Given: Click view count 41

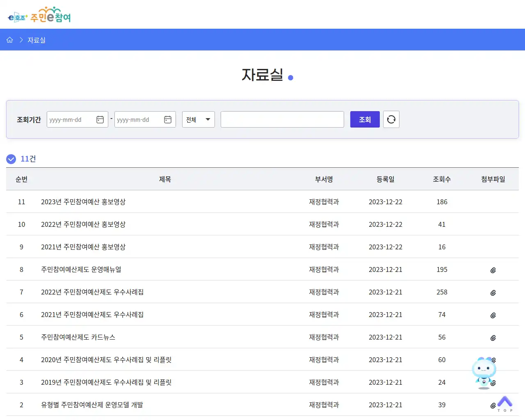Looking at the screenshot, I should [442, 224].
